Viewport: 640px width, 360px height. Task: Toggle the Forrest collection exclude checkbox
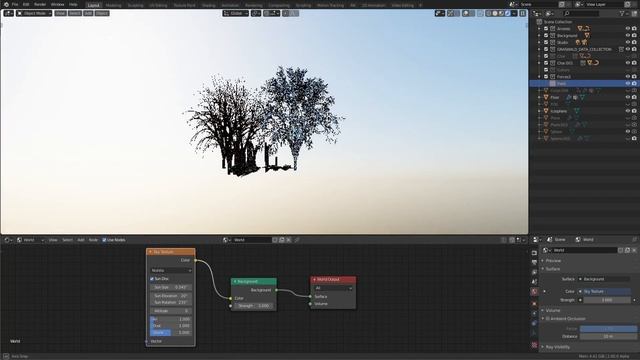tap(546, 77)
